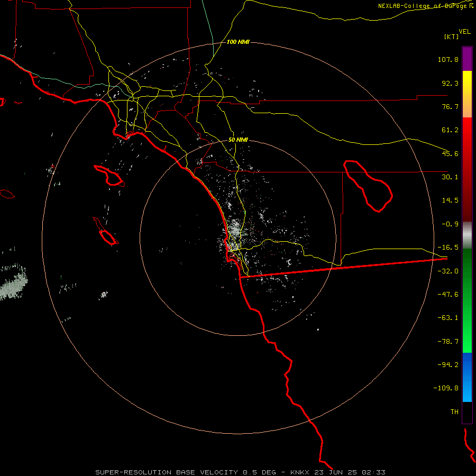The height and width of the screenshot is (476, 476).
Task: Click the Salton Sea outline on map
Action: click(368, 186)
